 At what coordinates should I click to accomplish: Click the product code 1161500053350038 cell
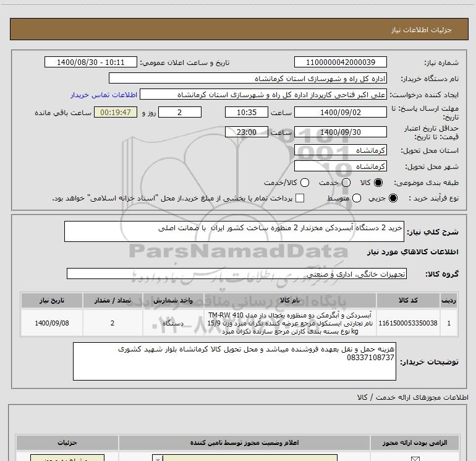click(408, 323)
